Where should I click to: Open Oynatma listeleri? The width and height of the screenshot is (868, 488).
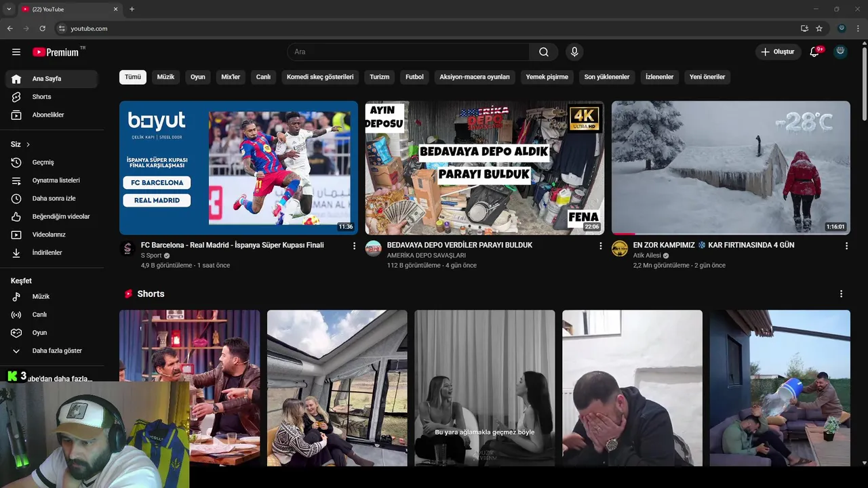click(52, 180)
